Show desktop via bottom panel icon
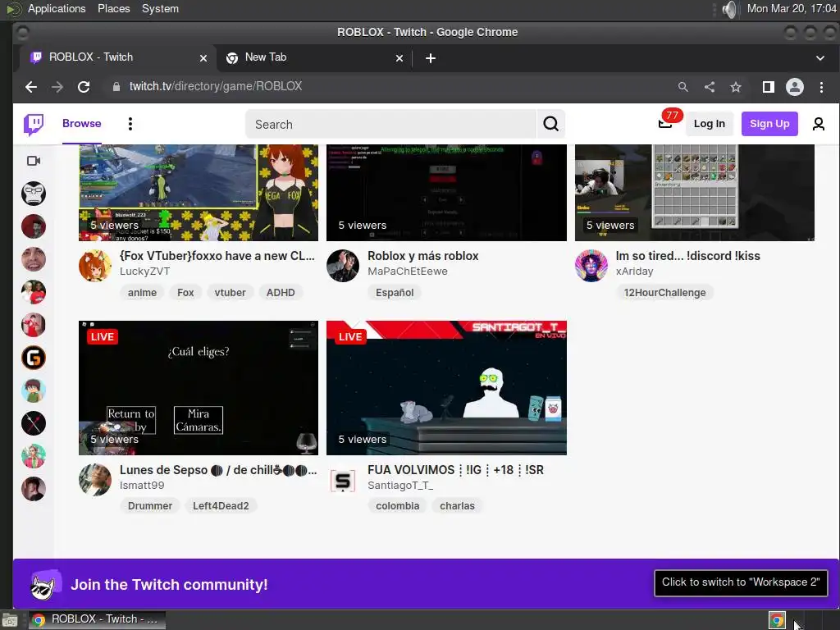 tap(9, 620)
